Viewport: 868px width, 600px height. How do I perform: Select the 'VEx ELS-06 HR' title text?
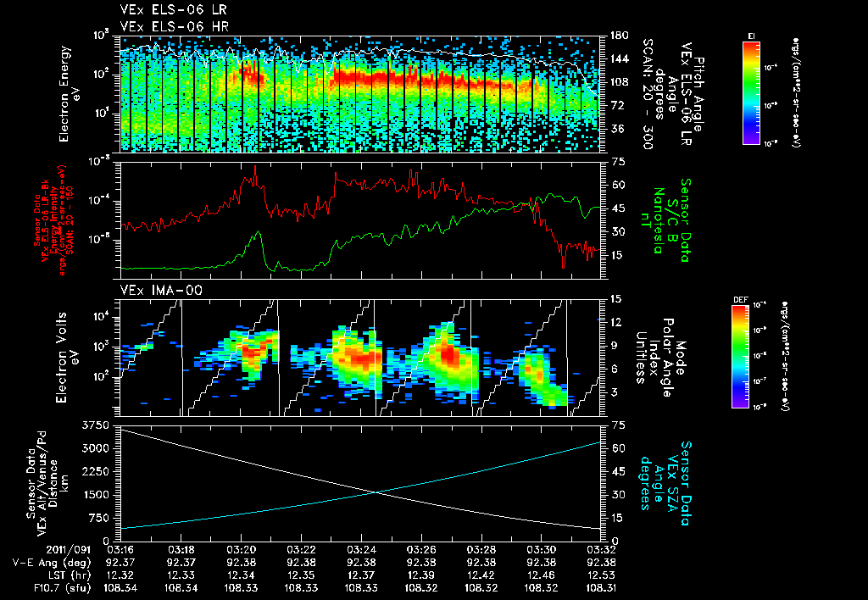tap(175, 26)
